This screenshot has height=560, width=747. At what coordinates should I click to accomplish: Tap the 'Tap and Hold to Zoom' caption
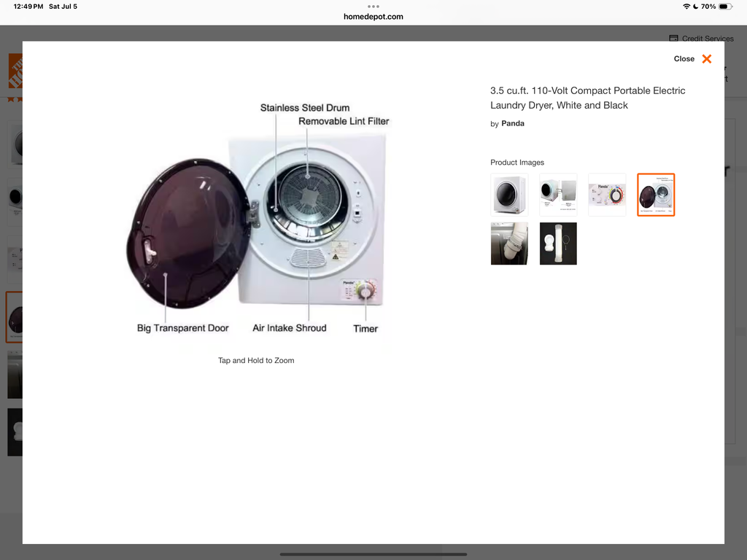pyautogui.click(x=256, y=360)
